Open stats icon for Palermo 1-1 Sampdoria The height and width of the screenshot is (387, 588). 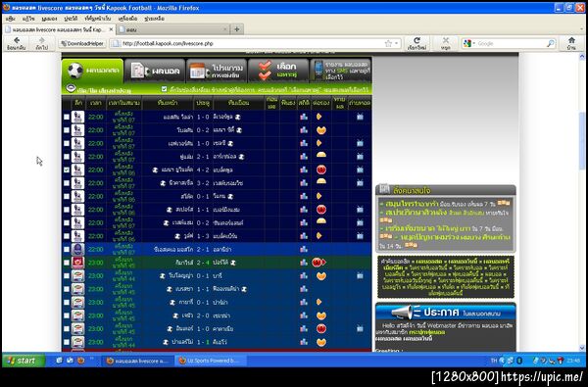304,342
